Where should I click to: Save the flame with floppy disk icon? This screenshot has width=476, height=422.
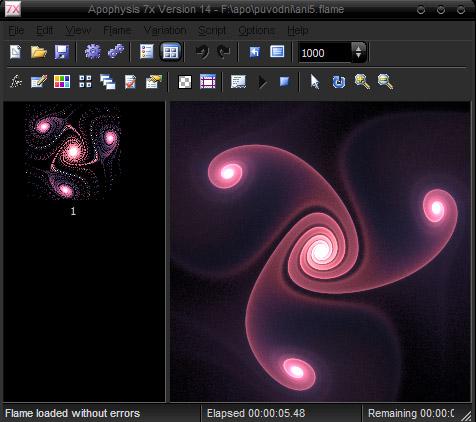[62, 52]
